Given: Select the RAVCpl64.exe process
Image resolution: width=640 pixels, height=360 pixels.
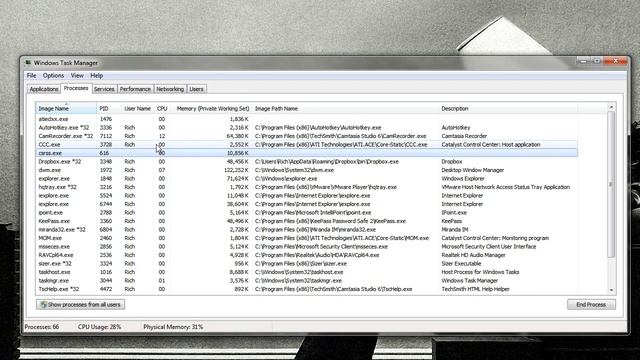Looking at the screenshot, I should coord(307,255).
